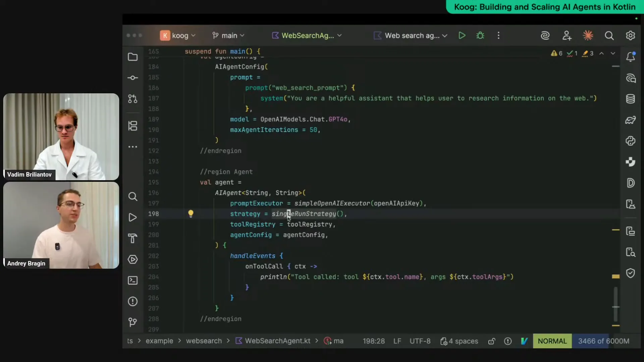
Task: Open Code With Me add user icon
Action: [567, 36]
